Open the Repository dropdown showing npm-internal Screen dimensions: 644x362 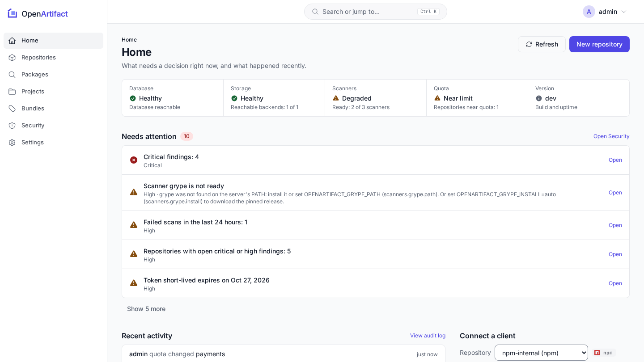(541, 353)
